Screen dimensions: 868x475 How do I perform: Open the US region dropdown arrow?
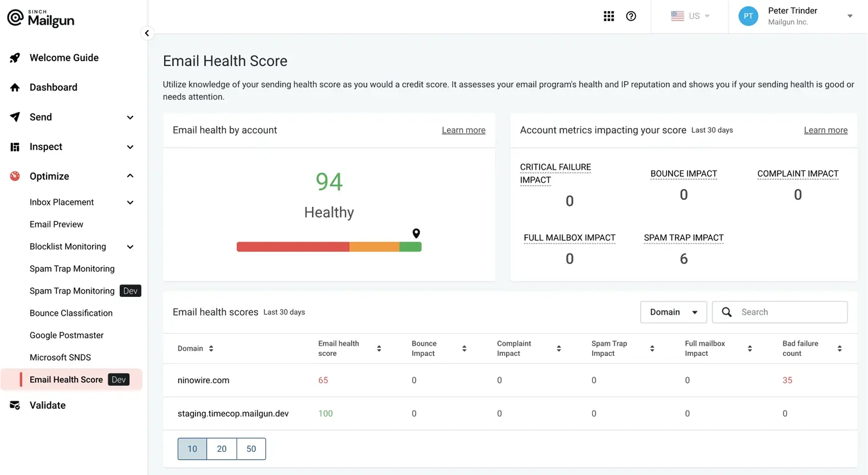[x=707, y=16]
